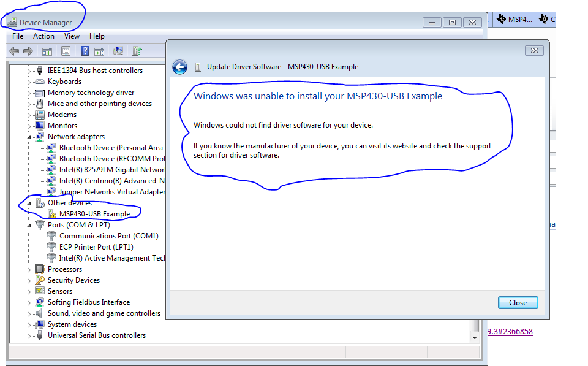
Task: Select the ECP Printer Port (LPT1) icon
Action: click(x=51, y=247)
